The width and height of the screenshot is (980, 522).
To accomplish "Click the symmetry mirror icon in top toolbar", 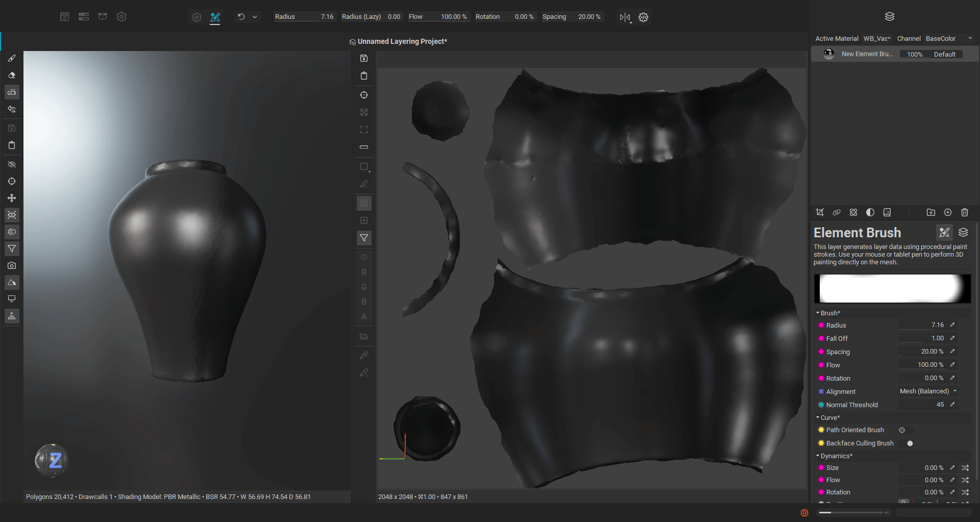I will [x=625, y=17].
